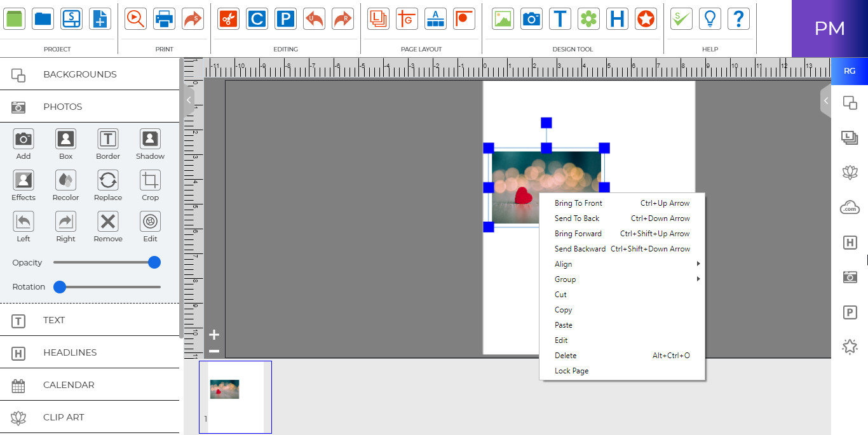Select Lock Page in the context menu
This screenshot has width=868, height=435.
pyautogui.click(x=571, y=370)
